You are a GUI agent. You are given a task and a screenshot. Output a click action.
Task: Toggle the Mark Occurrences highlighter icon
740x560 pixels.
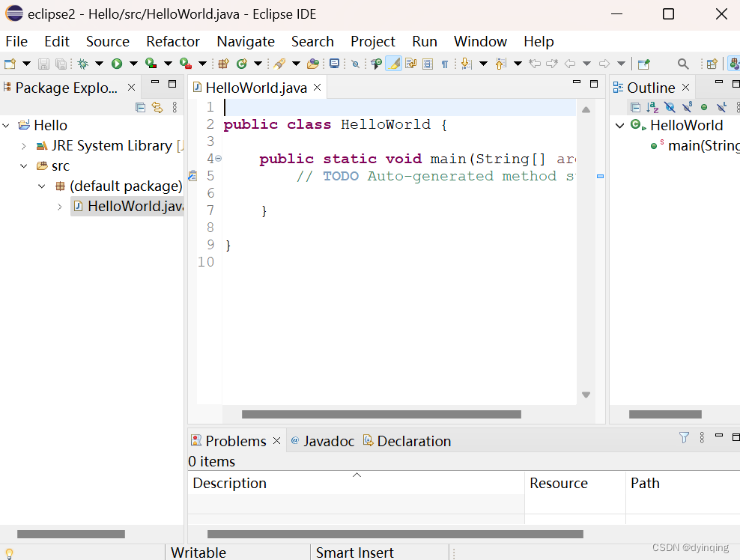(394, 64)
